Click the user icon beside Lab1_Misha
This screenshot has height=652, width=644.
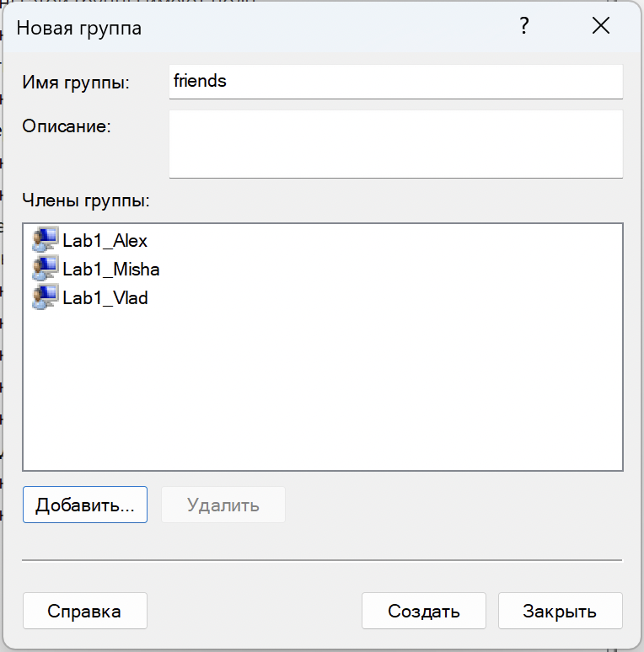click(44, 269)
